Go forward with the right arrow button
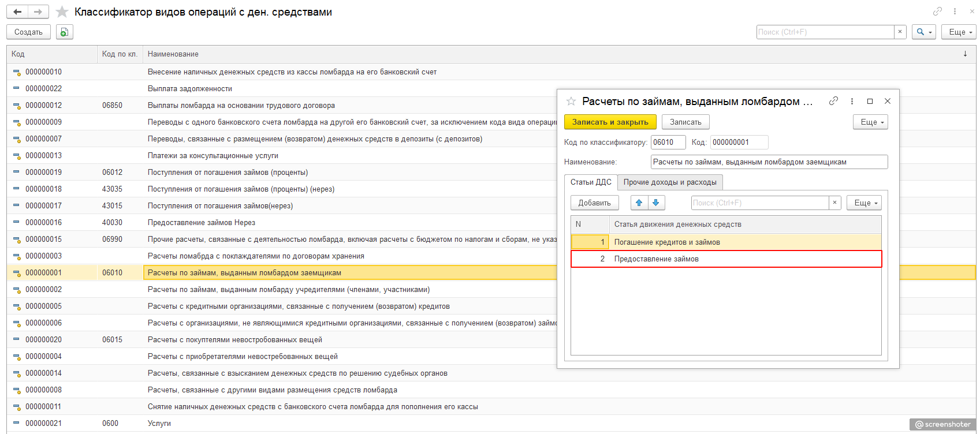Viewport: 980px width, 434px height. point(38,12)
